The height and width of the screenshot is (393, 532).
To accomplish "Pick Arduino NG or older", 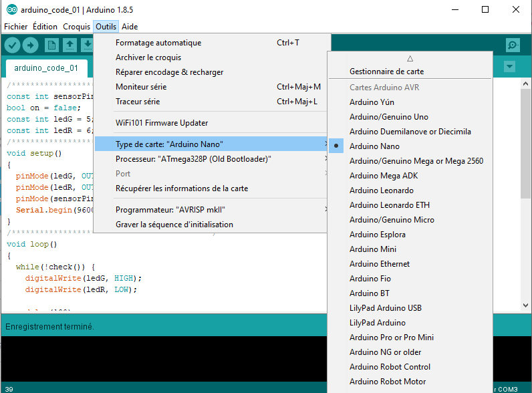I will (410, 352).
